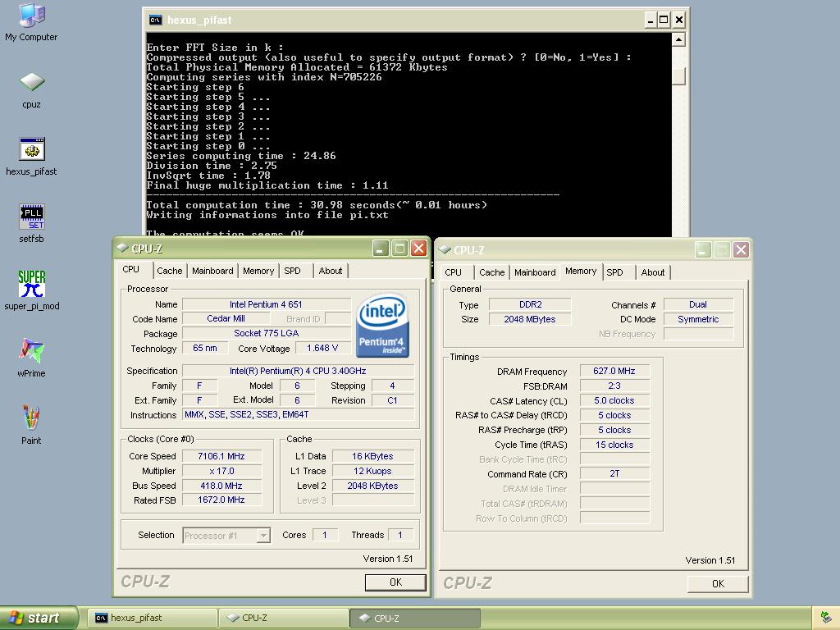Click the Multiplier value x 17.0

coord(221,472)
